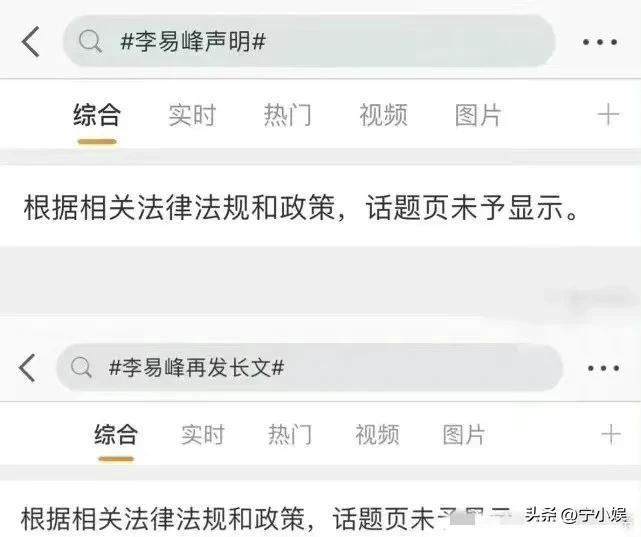Switch to the 实时 tab in the top panel
Image resolution: width=641 pixels, height=537 pixels.
[x=192, y=115]
